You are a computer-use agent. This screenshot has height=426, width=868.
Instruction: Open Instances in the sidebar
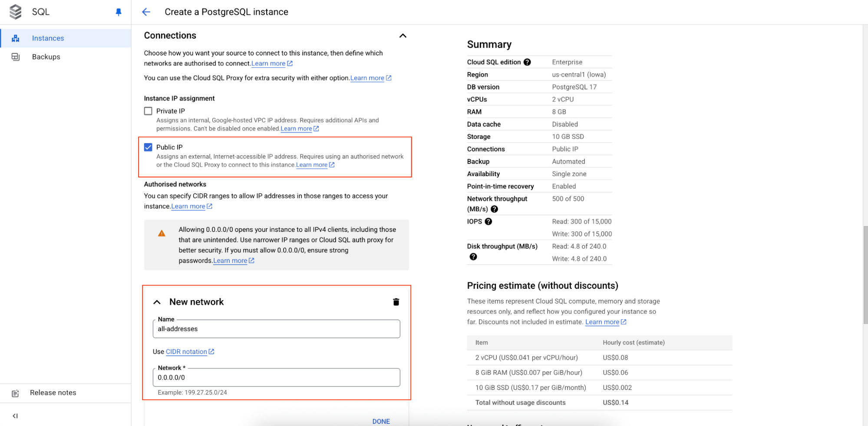(x=66, y=38)
